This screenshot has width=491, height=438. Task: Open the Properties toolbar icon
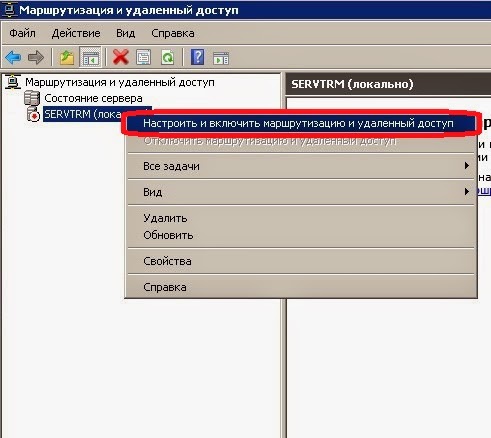pos(144,58)
